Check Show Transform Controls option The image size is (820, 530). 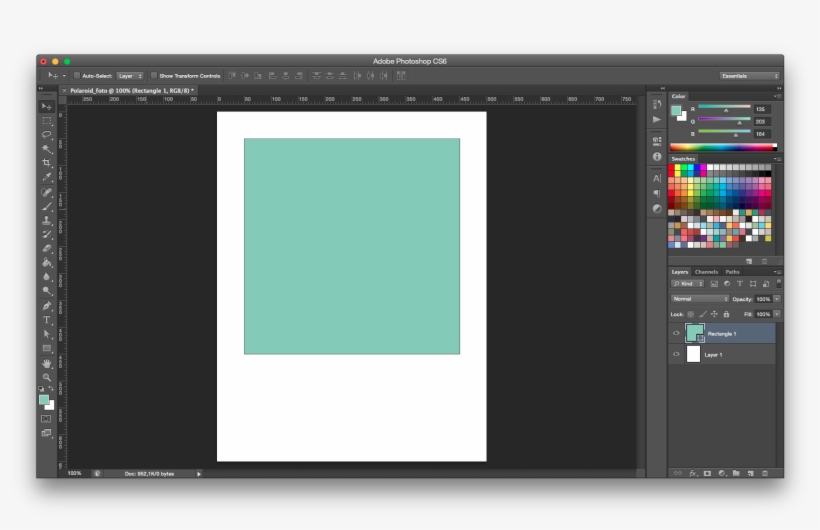(x=154, y=76)
